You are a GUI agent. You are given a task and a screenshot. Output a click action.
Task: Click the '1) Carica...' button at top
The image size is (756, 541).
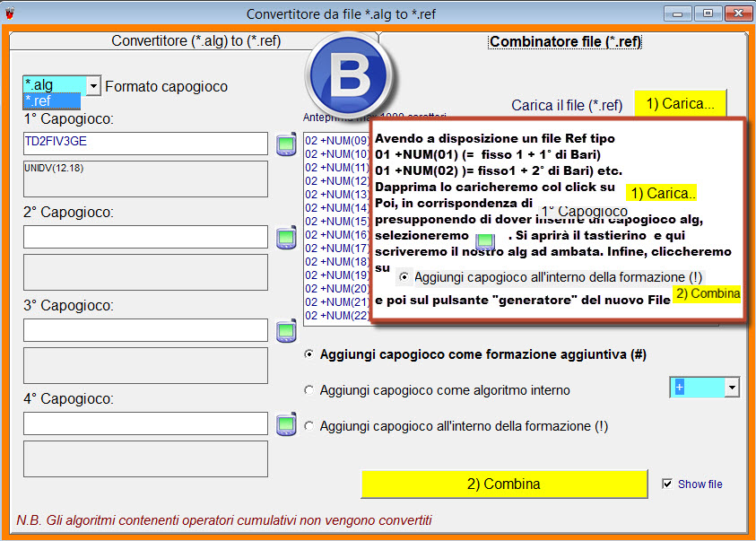[x=681, y=104]
